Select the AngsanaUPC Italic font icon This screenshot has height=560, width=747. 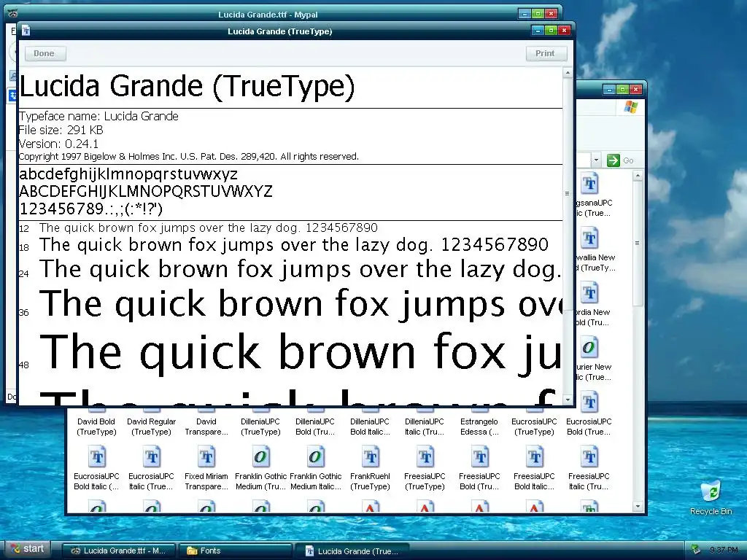coord(589,183)
